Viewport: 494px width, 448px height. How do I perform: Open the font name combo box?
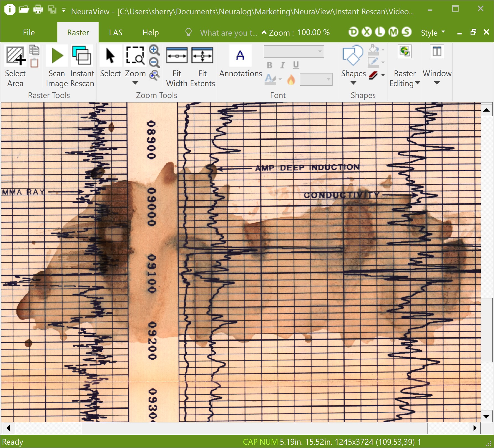294,52
